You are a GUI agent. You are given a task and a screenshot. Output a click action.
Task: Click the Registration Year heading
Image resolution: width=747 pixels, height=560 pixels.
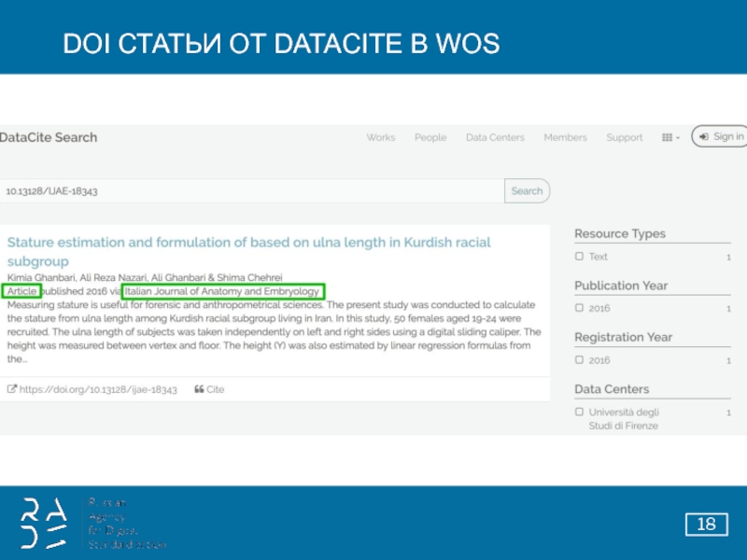pos(623,337)
